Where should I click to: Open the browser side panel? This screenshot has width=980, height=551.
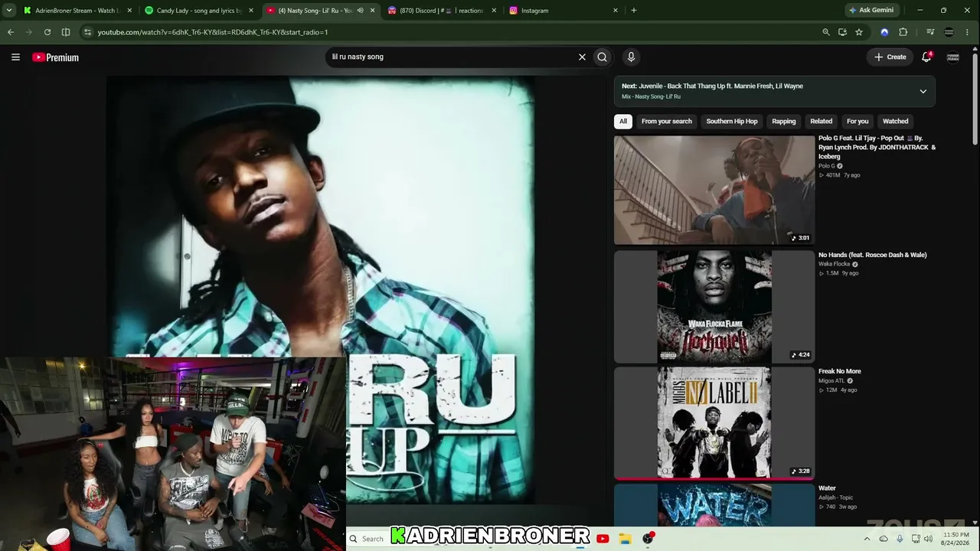66,32
